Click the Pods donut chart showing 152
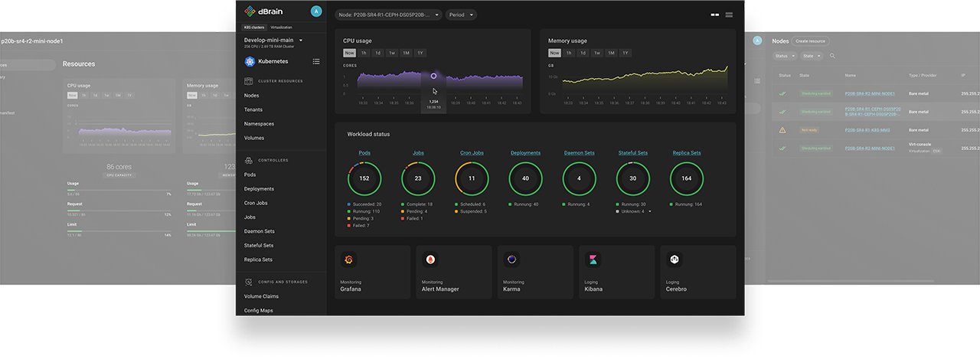 pyautogui.click(x=364, y=178)
